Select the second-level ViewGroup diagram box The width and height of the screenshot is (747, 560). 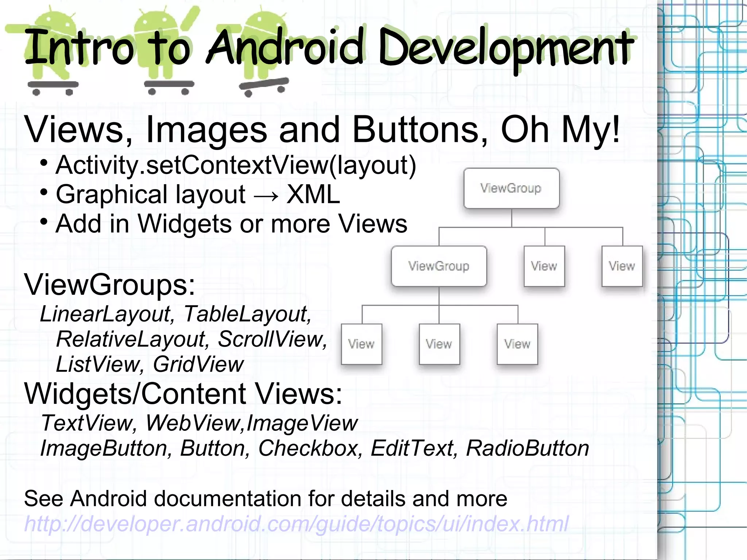tap(439, 266)
